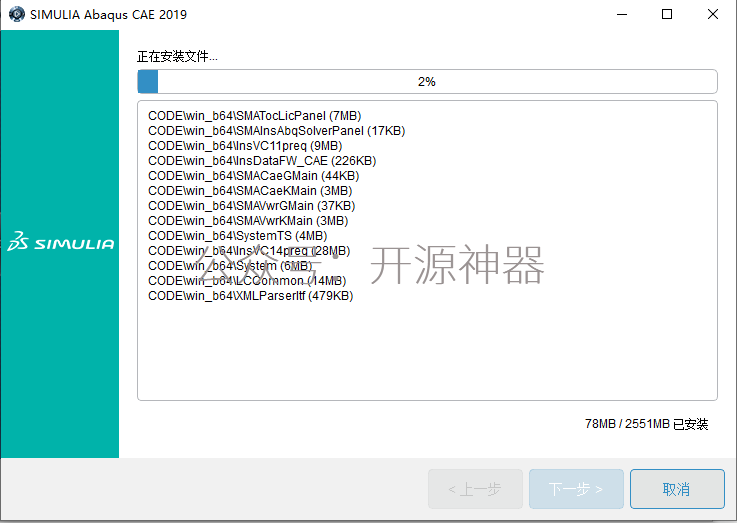Minimize the installer window
This screenshot has height=523, width=737.
click(622, 14)
